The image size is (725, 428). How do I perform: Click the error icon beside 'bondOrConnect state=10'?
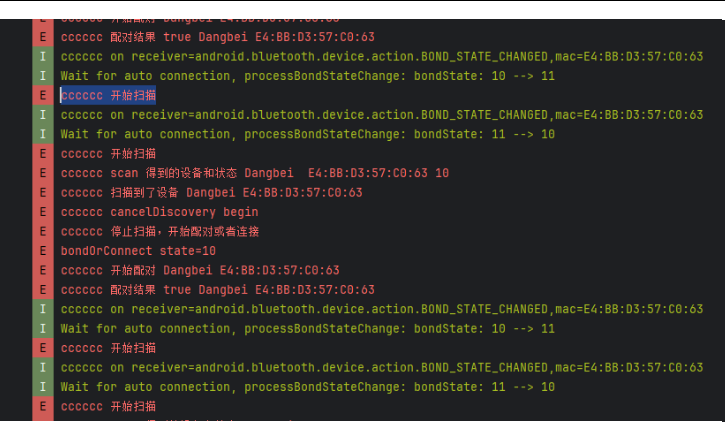[x=43, y=251]
